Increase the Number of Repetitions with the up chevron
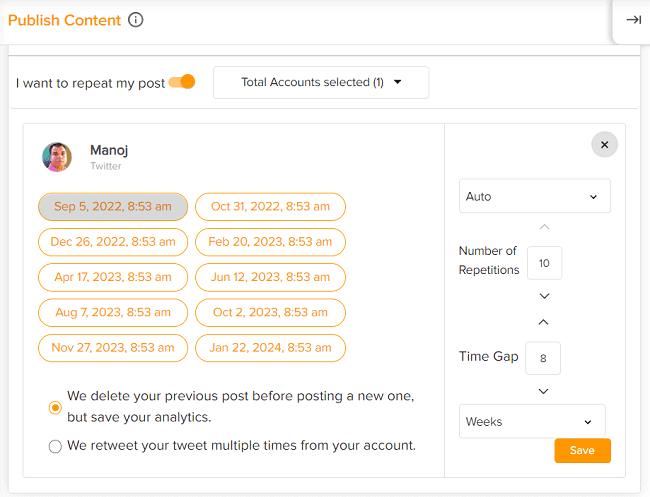650x497 pixels. (x=544, y=228)
